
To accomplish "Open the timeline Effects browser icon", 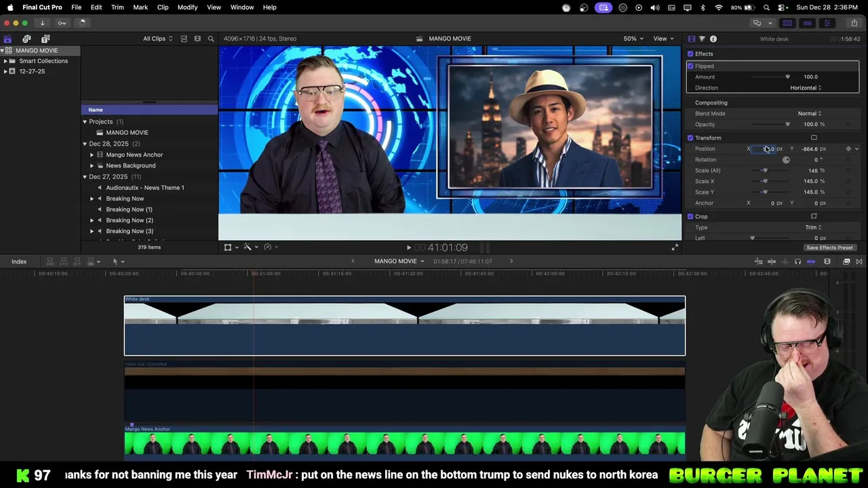I will tap(846, 262).
